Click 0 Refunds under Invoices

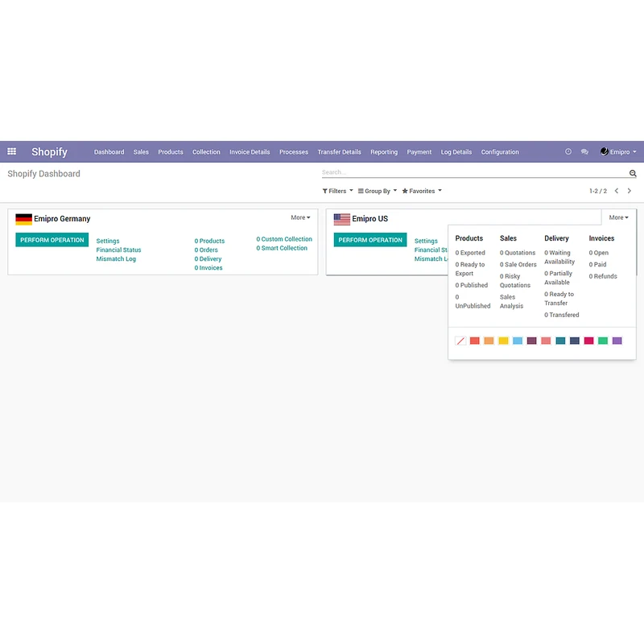click(603, 276)
